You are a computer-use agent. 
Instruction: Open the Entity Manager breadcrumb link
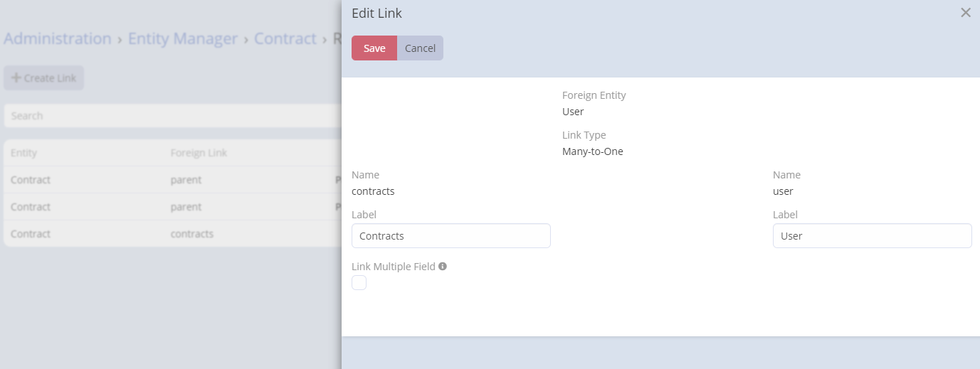click(183, 38)
